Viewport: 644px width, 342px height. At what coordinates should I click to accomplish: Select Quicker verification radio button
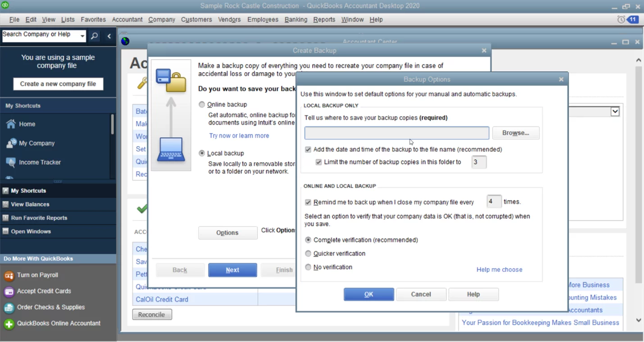[x=308, y=253]
